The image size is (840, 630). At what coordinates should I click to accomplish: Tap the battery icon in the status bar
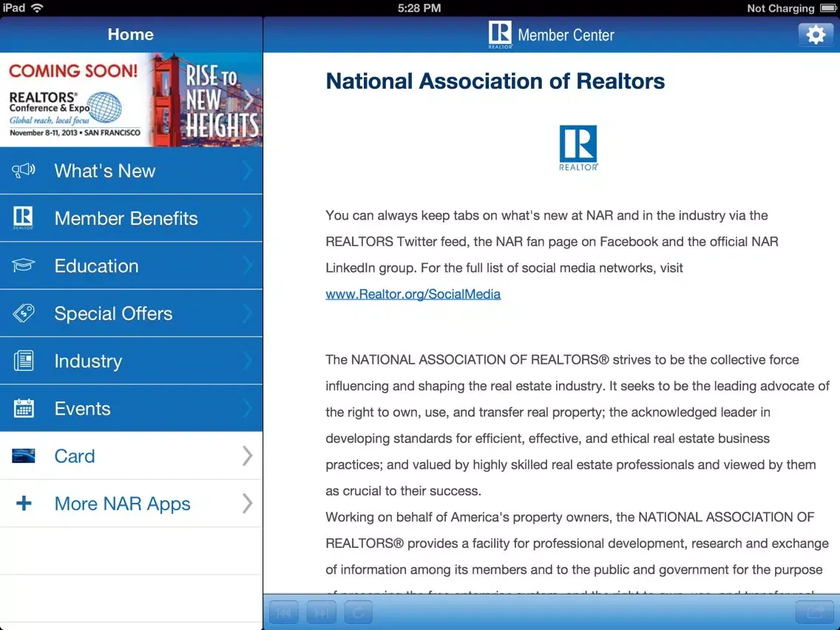(x=827, y=8)
